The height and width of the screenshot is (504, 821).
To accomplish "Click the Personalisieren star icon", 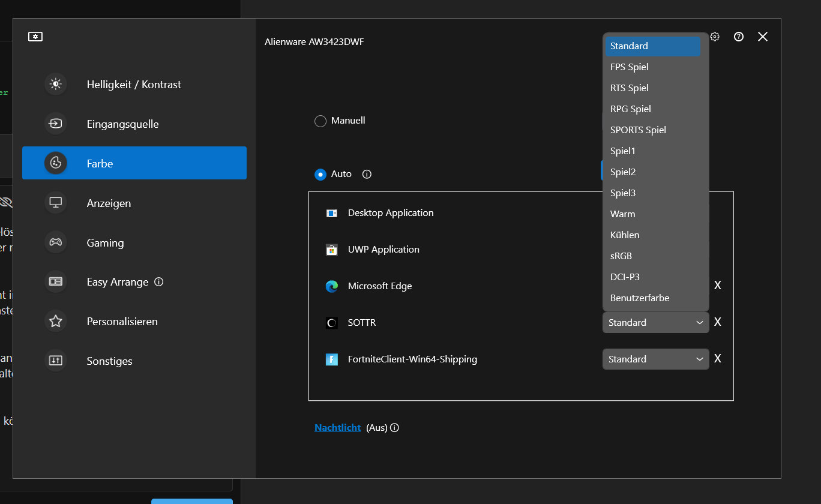I will 56,322.
